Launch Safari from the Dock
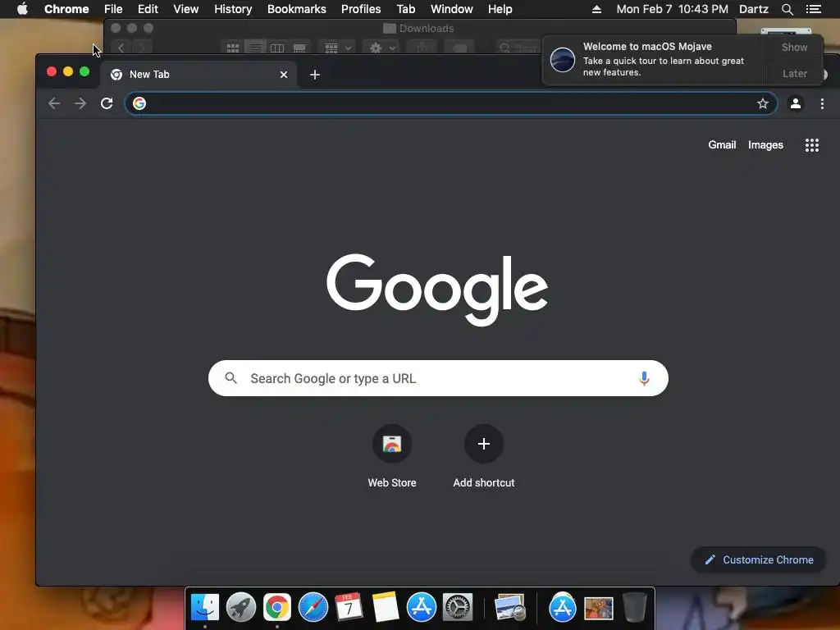This screenshot has height=630, width=840. coord(313,607)
